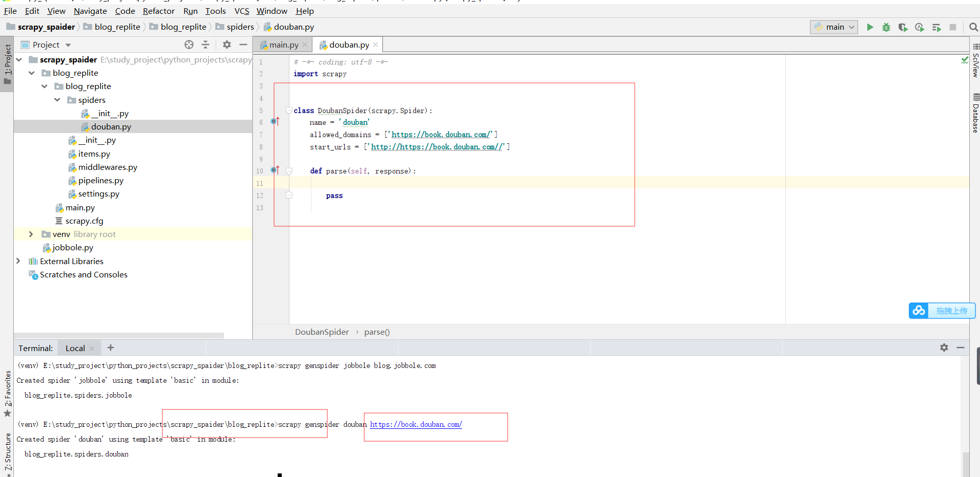Expand External Libraries node
980x477 pixels.
(18, 261)
